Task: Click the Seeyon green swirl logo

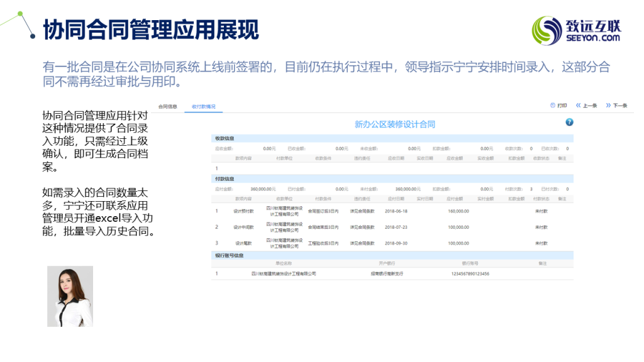Action: (547, 31)
